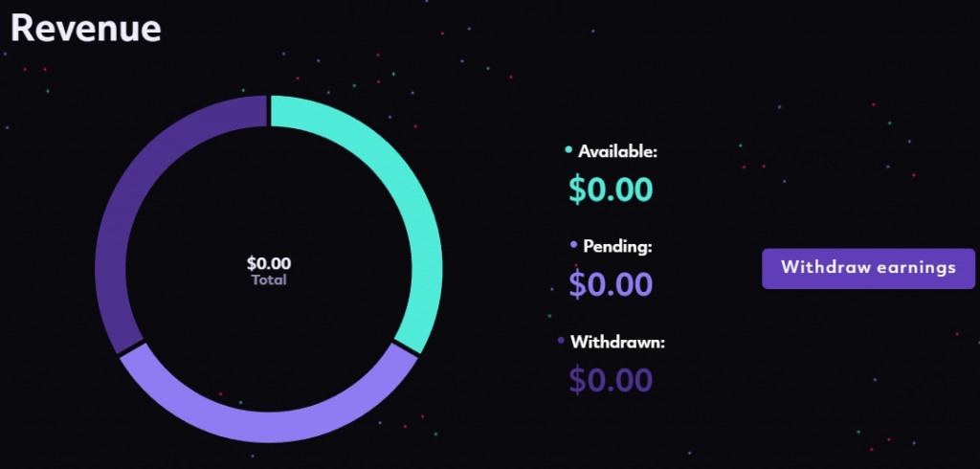Click the teal dot beside Available

[568, 148]
